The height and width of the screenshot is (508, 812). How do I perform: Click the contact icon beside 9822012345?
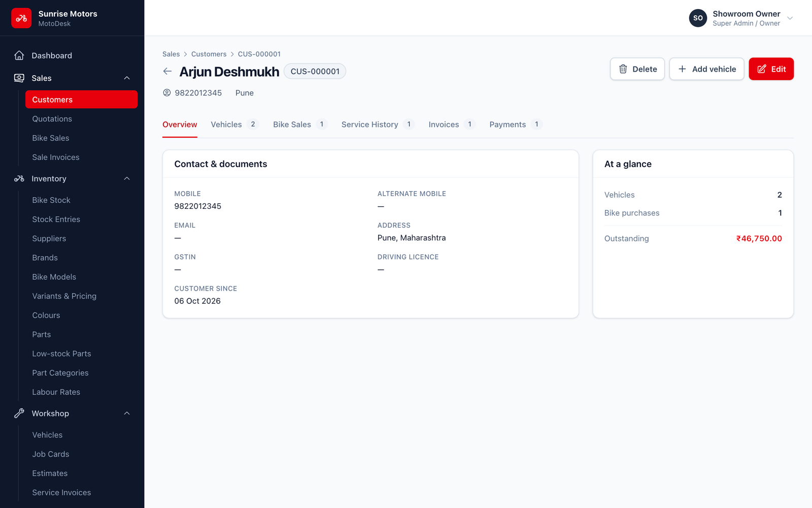(167, 93)
